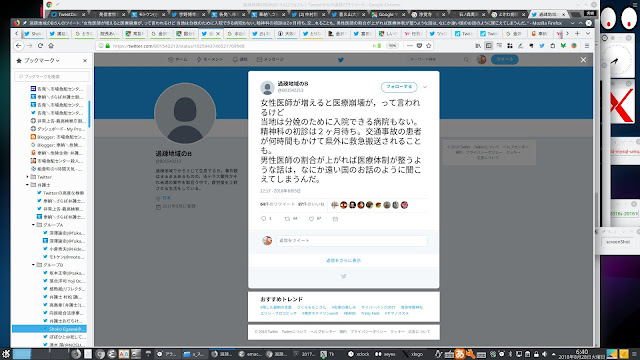Collapse the Twitter bookmarks folder
The width and height of the screenshot is (640, 360).
click(x=28, y=177)
